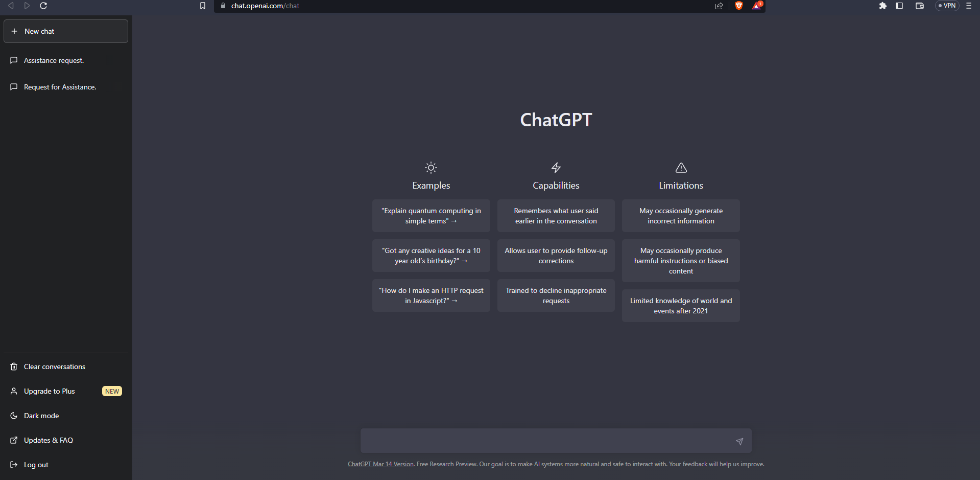Click the address bar URL chat.openai.com/chat
Screen dimensions: 980x480
[x=265, y=6]
